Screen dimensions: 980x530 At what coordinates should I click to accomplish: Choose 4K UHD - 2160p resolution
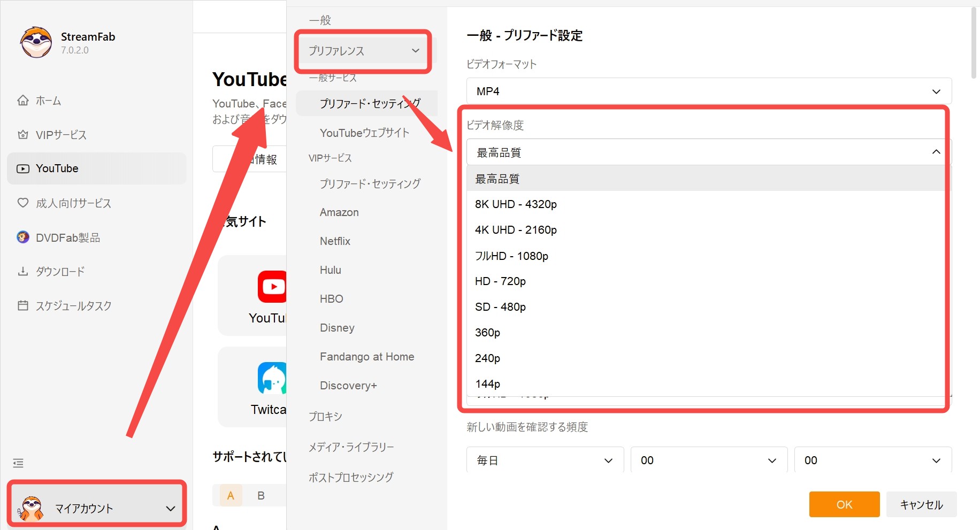(706, 230)
